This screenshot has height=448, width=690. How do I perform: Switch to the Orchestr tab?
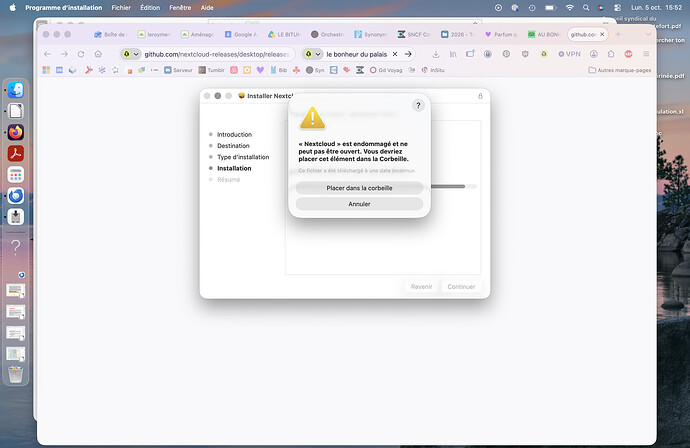pos(327,34)
